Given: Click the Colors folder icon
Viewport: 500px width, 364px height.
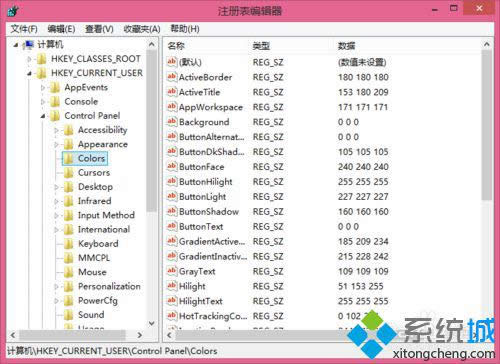Looking at the screenshot, I should 69,159.
